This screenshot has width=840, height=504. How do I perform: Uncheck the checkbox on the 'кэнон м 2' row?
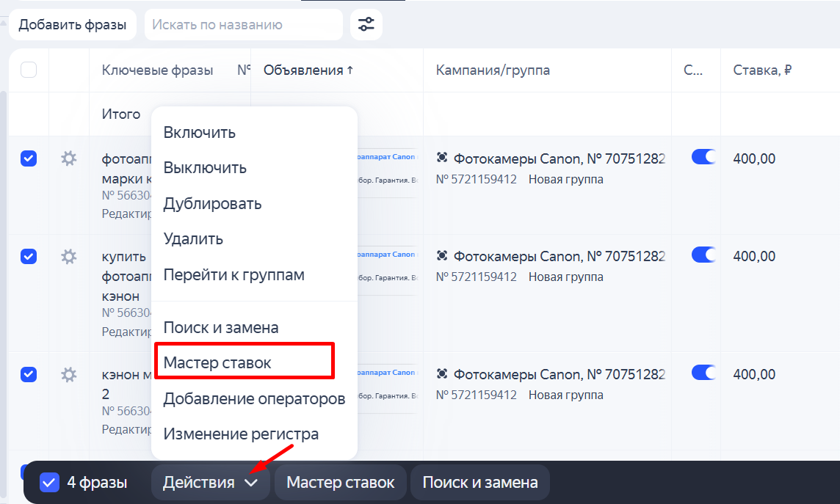(28, 375)
